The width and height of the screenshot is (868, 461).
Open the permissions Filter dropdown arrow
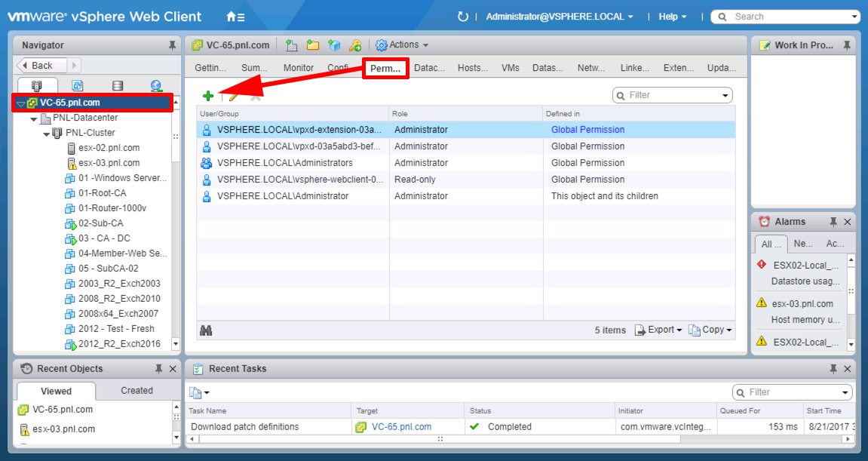[x=725, y=95]
